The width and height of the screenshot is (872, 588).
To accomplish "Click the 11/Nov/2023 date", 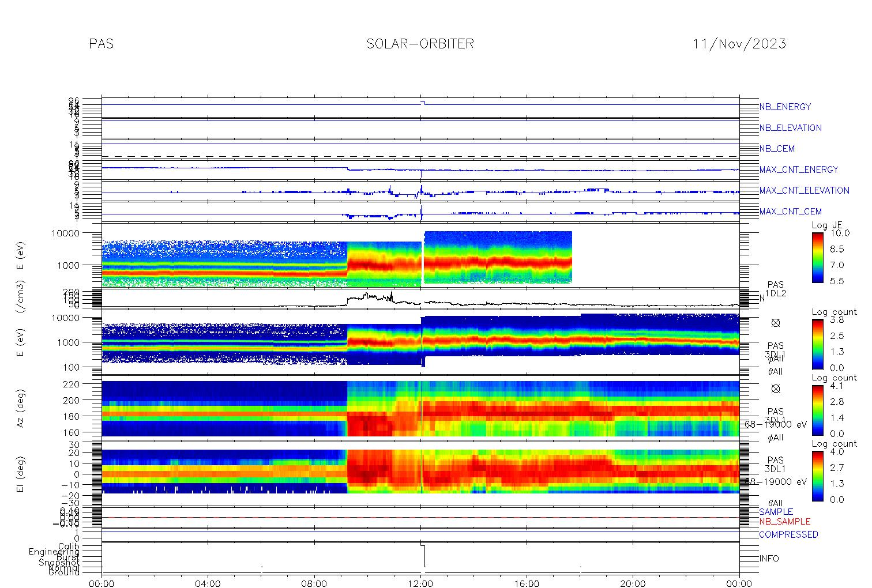I will pyautogui.click(x=739, y=44).
